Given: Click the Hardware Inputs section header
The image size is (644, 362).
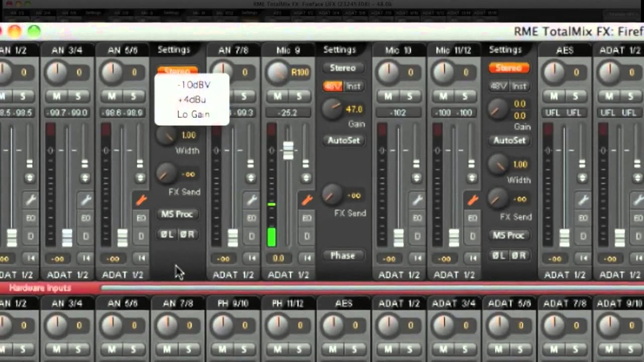Looking at the screenshot, I should pos(40,288).
